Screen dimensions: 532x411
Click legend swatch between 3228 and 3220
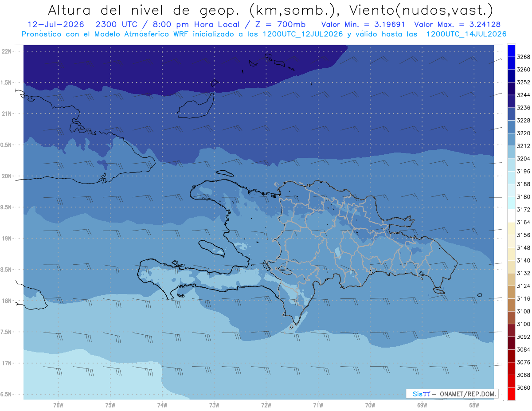point(511,126)
